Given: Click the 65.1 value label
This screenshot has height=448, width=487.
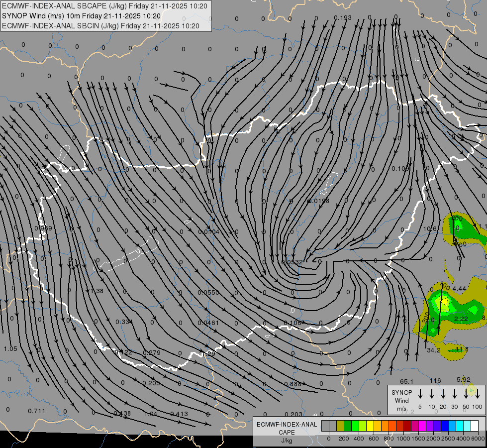Looking at the screenshot, I should 406,381.
